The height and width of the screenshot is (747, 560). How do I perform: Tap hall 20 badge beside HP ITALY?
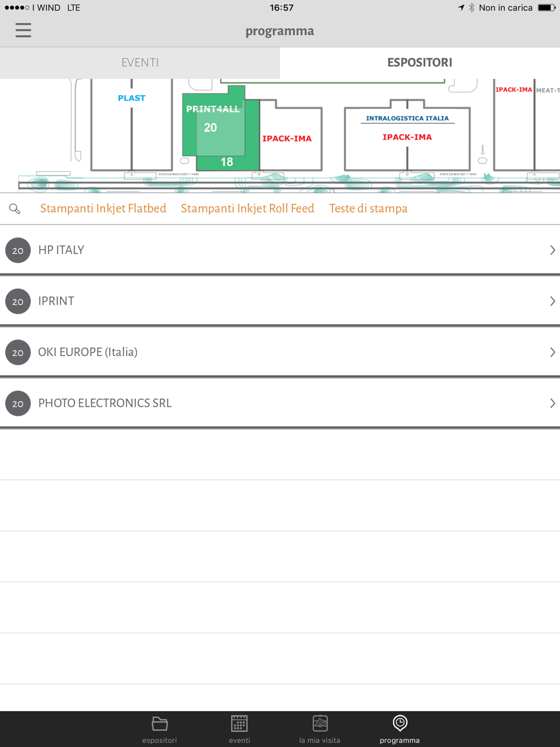(18, 250)
